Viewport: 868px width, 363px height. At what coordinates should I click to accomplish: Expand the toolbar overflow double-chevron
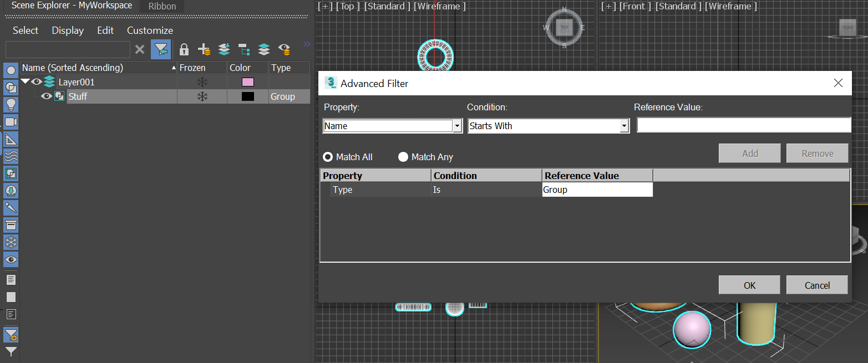307,44
